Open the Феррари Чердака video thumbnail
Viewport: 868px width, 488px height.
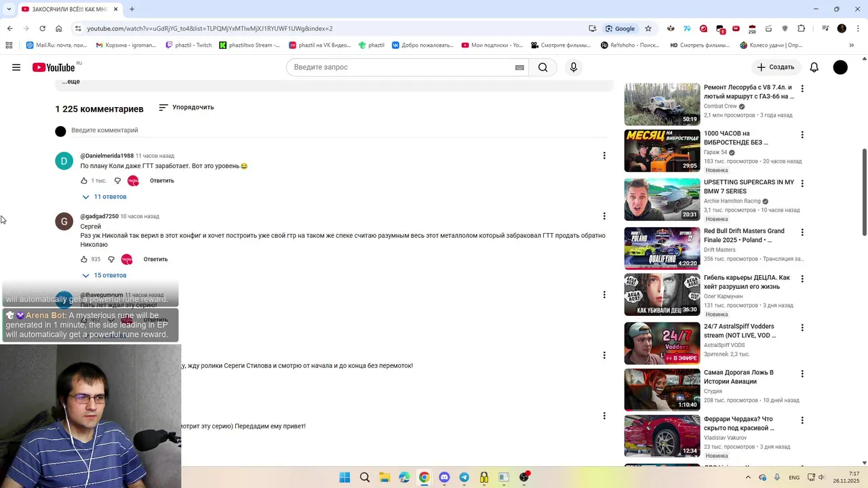[662, 436]
